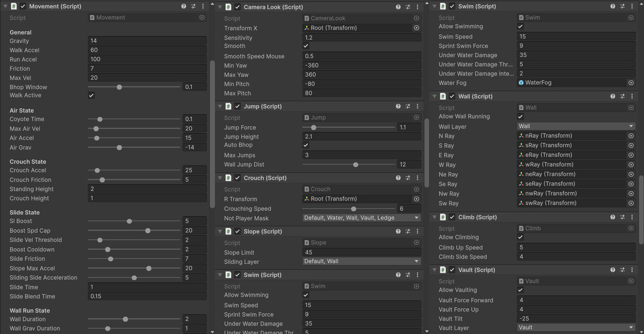Open object picker for Nw Ray field
This screenshot has height=334, width=644.
tap(631, 194)
